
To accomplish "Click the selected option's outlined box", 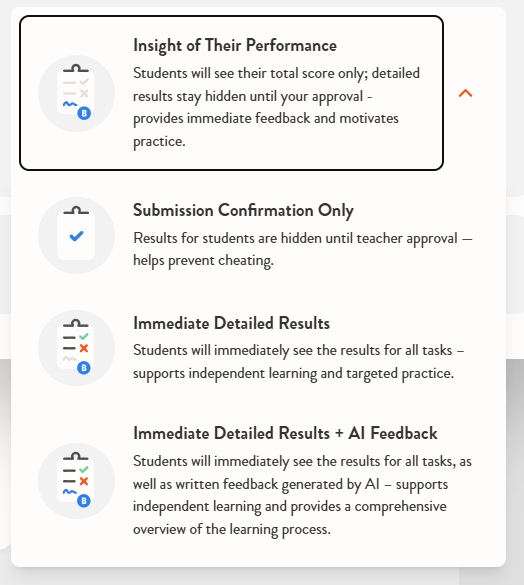I will pos(231,93).
